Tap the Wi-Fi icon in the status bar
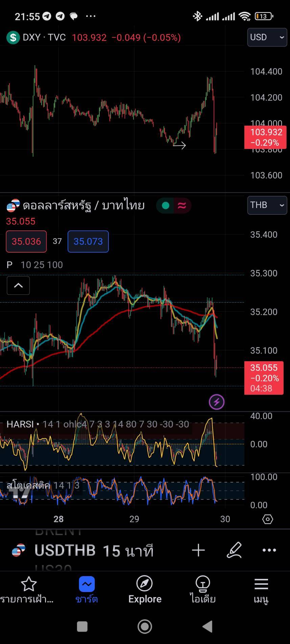This screenshot has height=644, width=290. pos(244,16)
